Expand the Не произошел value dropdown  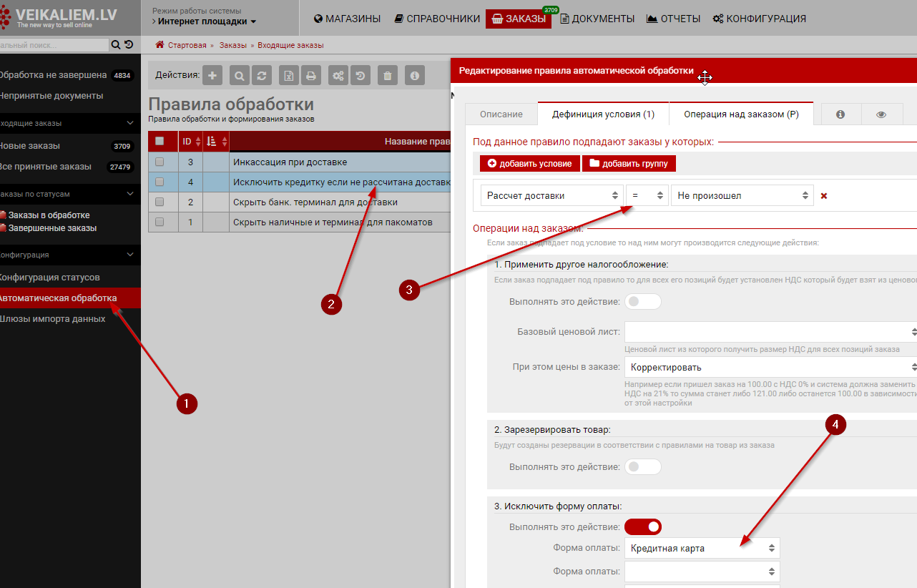click(x=741, y=195)
